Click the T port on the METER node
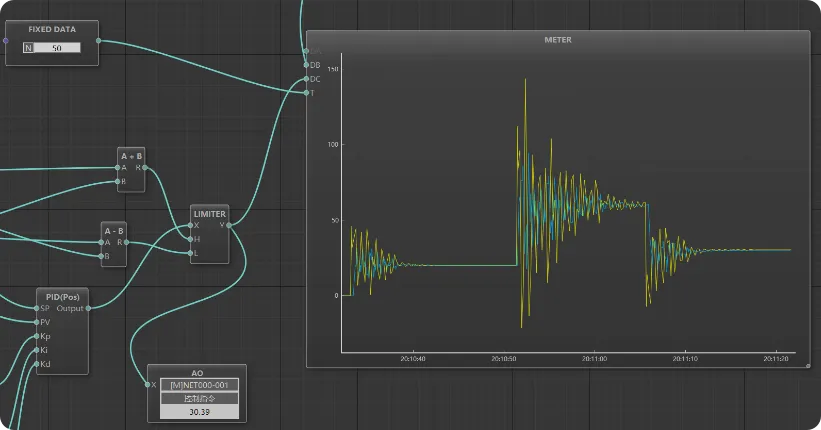 point(306,93)
